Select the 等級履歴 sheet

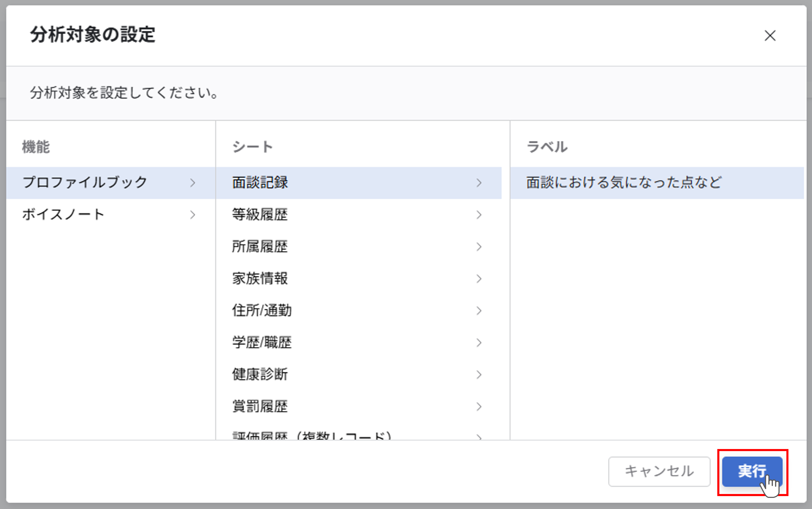pos(260,215)
